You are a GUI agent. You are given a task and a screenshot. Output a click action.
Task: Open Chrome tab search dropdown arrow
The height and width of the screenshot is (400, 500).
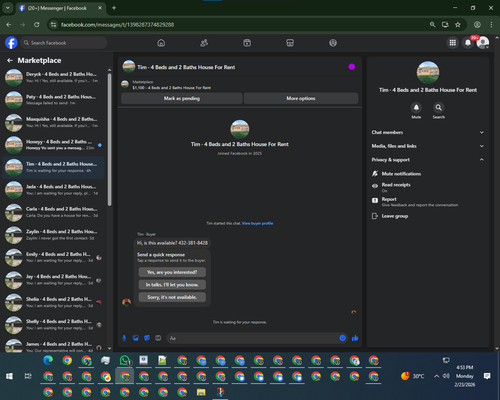pos(8,8)
